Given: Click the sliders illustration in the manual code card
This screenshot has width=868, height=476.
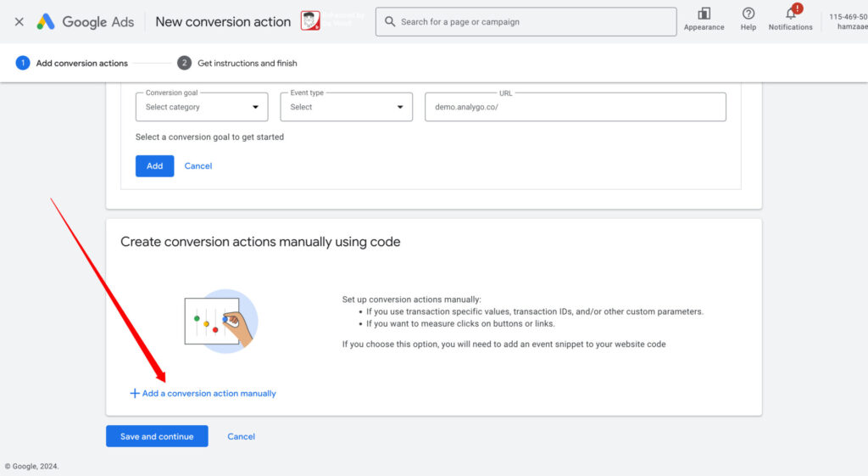Looking at the screenshot, I should (x=220, y=321).
